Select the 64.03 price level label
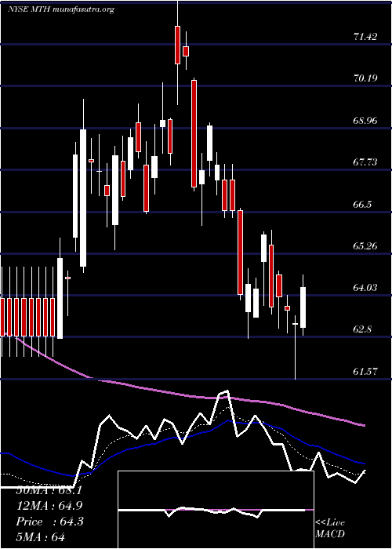Screen dimensions: 392x549 pos(365,288)
